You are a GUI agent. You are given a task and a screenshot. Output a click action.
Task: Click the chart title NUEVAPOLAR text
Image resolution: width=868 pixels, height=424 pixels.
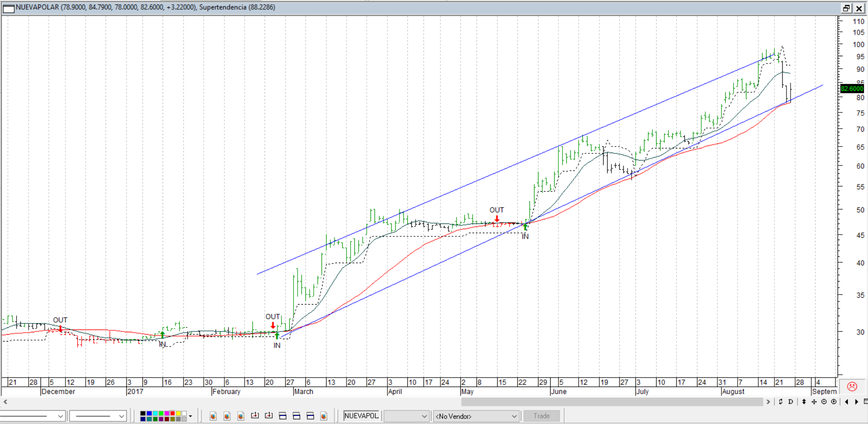tap(37, 7)
